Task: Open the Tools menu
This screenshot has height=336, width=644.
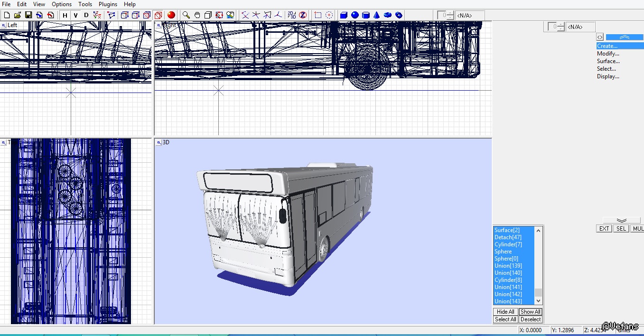Action: click(85, 4)
